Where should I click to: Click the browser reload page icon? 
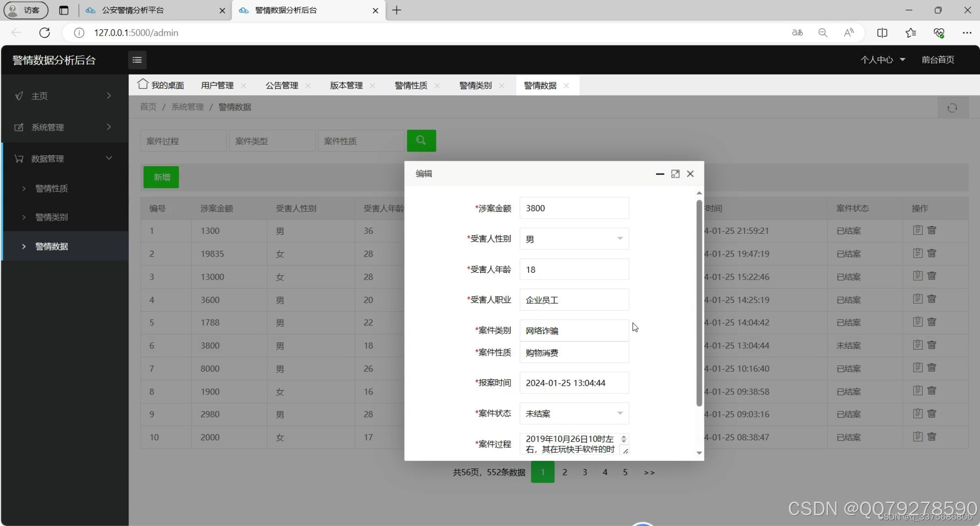[44, 33]
